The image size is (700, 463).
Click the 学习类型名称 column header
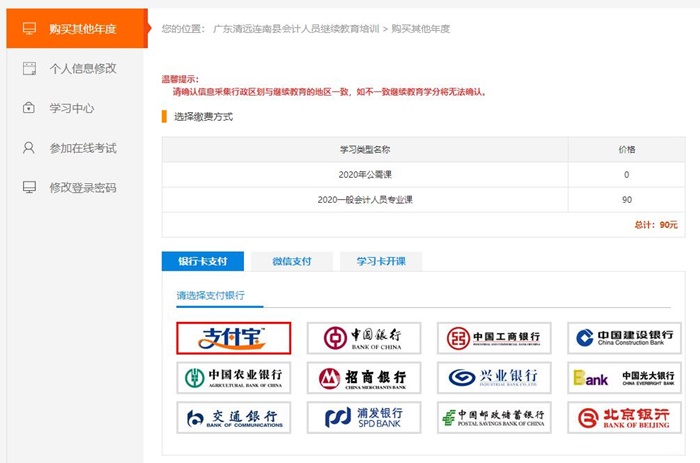click(365, 150)
